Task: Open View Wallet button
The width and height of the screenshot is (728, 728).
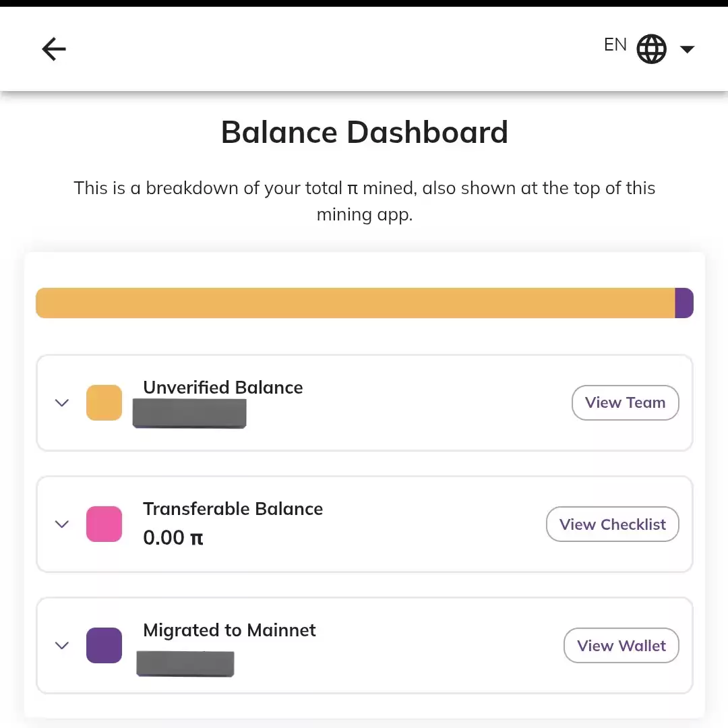Action: [621, 645]
